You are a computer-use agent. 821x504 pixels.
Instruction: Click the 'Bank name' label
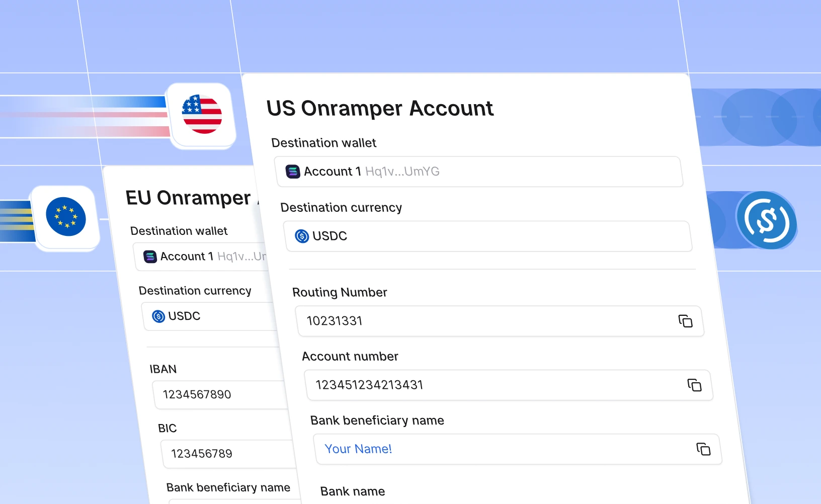click(353, 491)
